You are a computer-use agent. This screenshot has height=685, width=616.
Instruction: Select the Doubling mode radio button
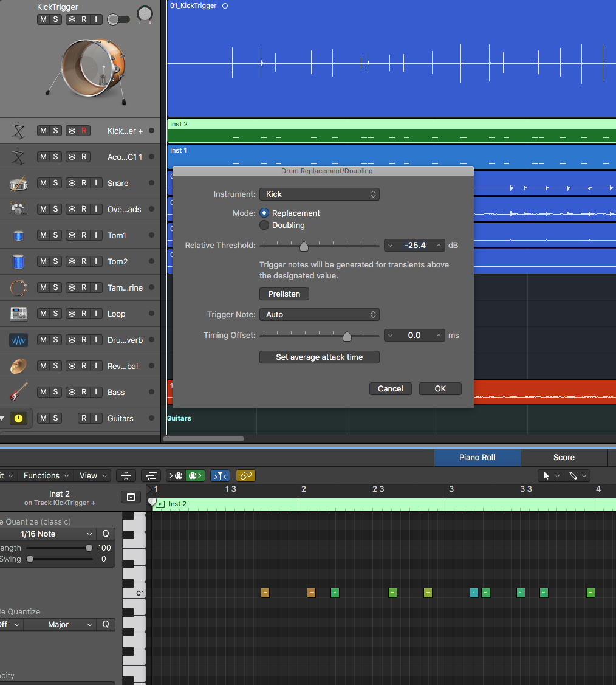pos(264,225)
